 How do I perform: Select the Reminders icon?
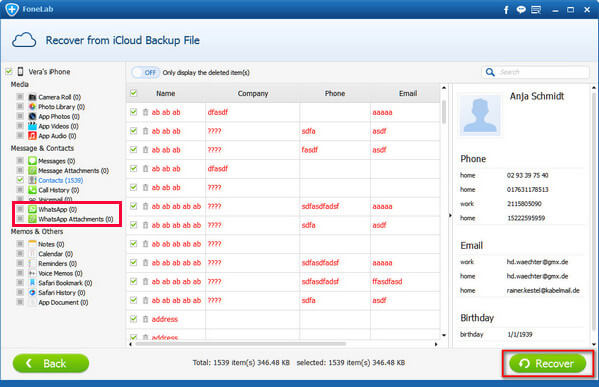tap(32, 263)
